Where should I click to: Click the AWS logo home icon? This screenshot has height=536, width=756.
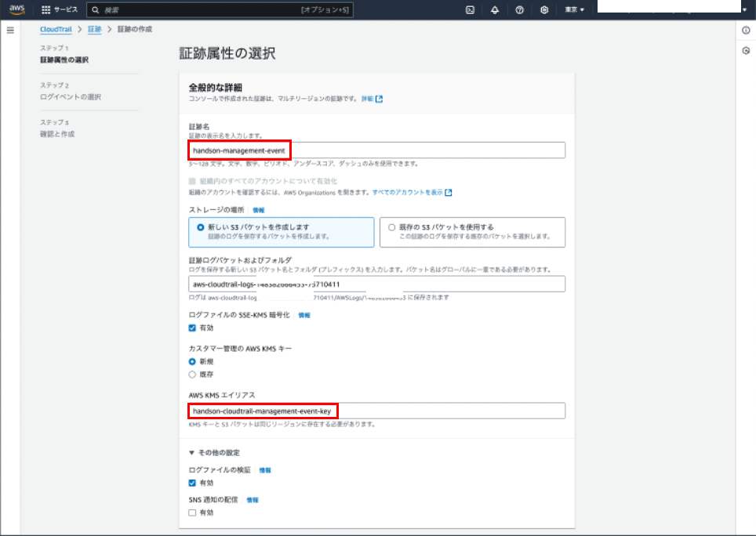17,9
